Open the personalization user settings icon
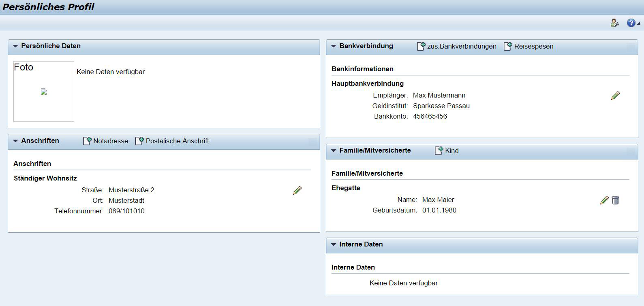 pos(614,23)
